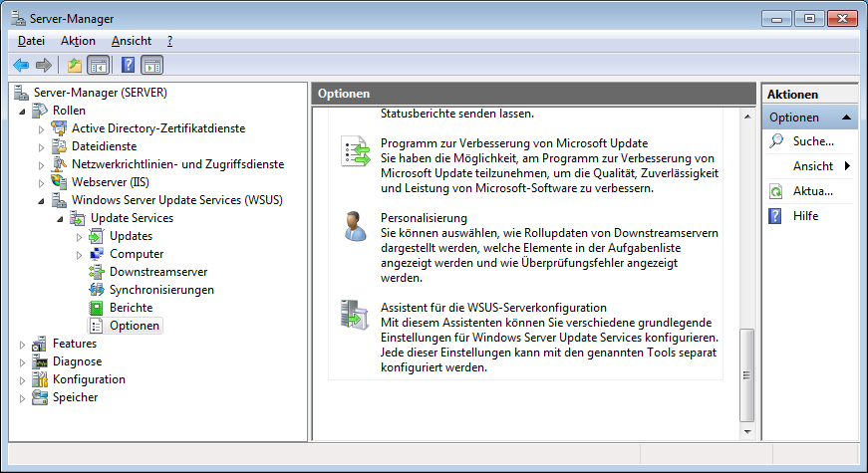Screen dimensions: 868x473
Task: Click the scrollbar down arrow in Optionen pane
Action: pos(747,432)
